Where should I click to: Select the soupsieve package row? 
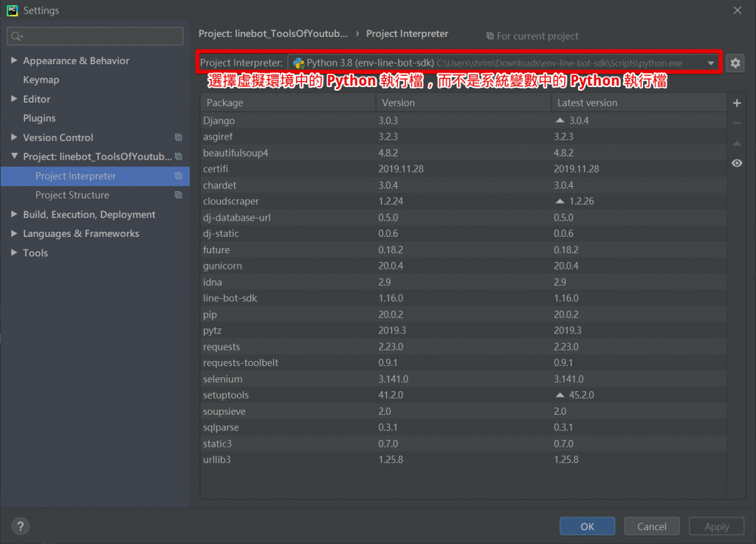(464, 411)
